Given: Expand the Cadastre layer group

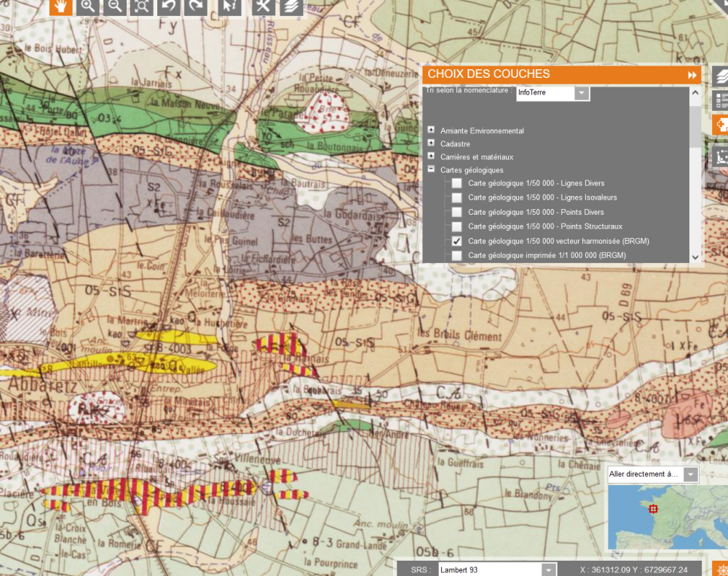Looking at the screenshot, I should (x=432, y=143).
